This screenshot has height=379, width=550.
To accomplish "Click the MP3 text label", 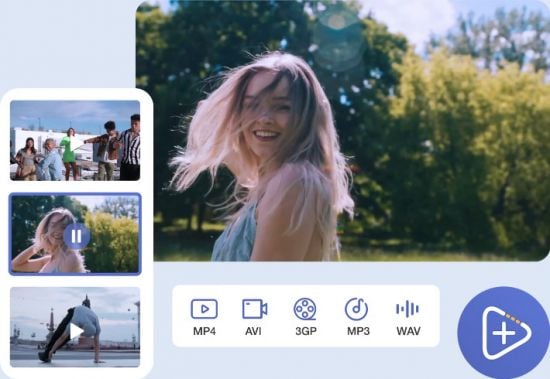I will [x=358, y=331].
